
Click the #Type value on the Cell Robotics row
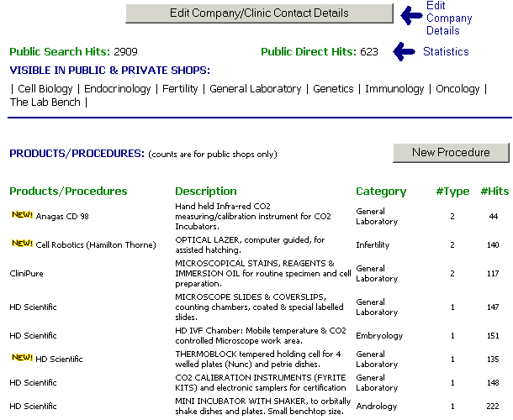452,245
